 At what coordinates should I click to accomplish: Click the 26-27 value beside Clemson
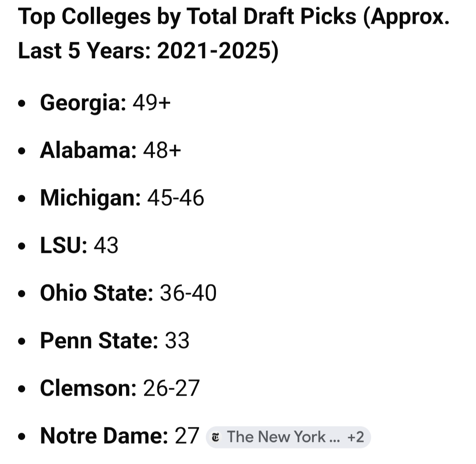[x=171, y=388]
